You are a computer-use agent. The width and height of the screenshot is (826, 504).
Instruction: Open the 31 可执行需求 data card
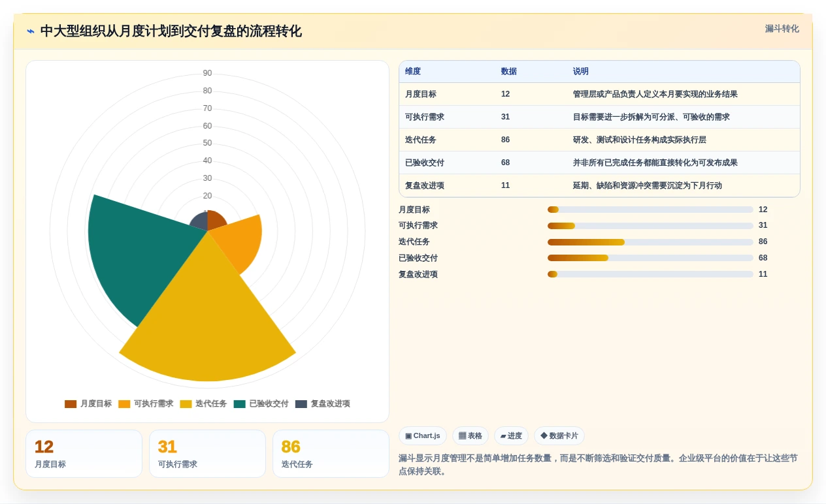coord(207,454)
